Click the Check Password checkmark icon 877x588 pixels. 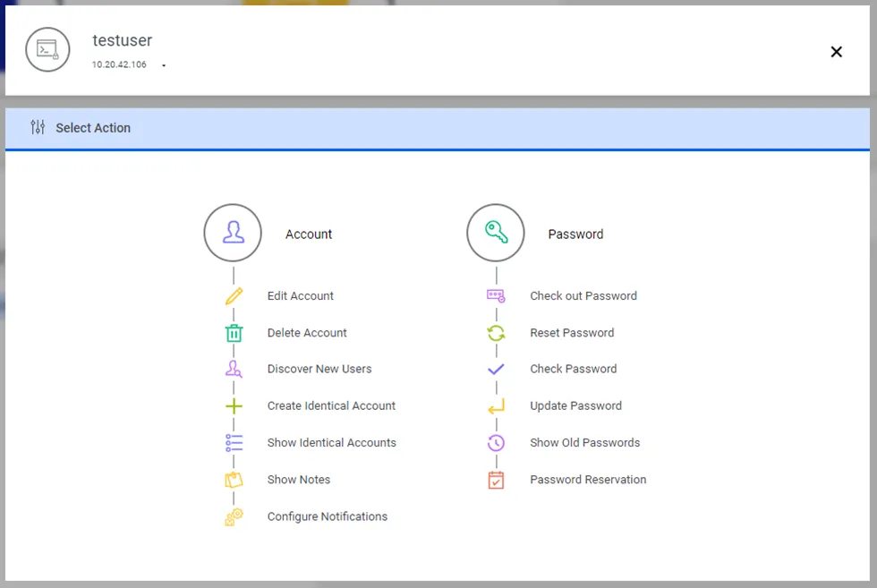click(x=496, y=370)
